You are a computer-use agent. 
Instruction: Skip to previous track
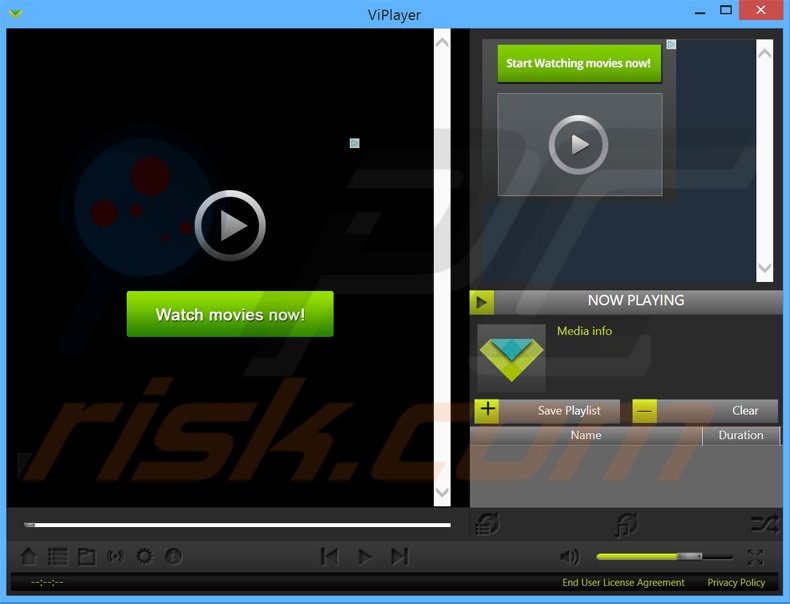330,557
